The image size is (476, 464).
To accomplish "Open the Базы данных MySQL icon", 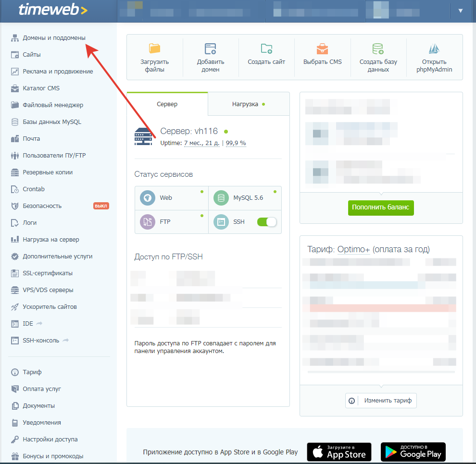I will 14,122.
